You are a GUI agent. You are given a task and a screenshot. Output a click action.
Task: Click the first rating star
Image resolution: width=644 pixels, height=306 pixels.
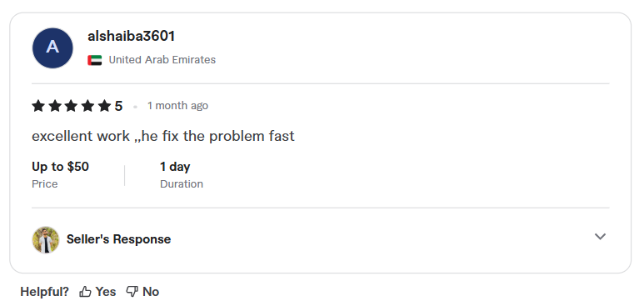pos(38,106)
